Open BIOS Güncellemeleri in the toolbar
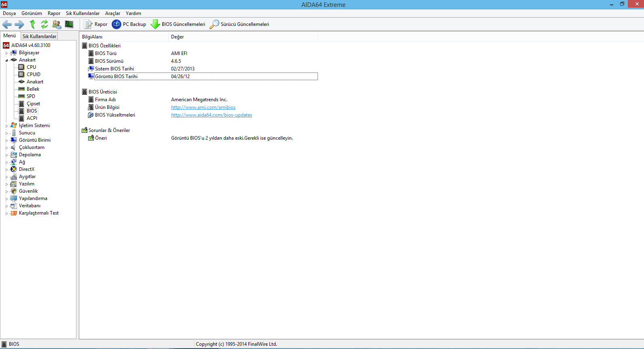 pyautogui.click(x=178, y=24)
